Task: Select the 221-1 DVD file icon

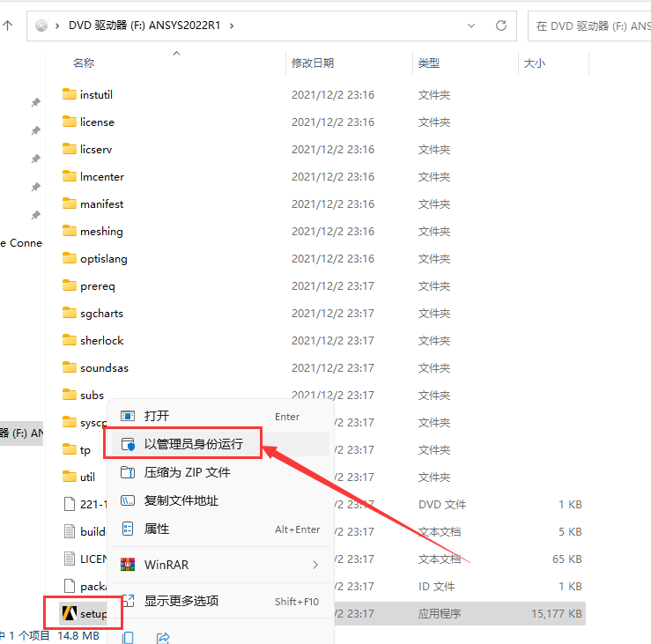Action: tap(70, 504)
